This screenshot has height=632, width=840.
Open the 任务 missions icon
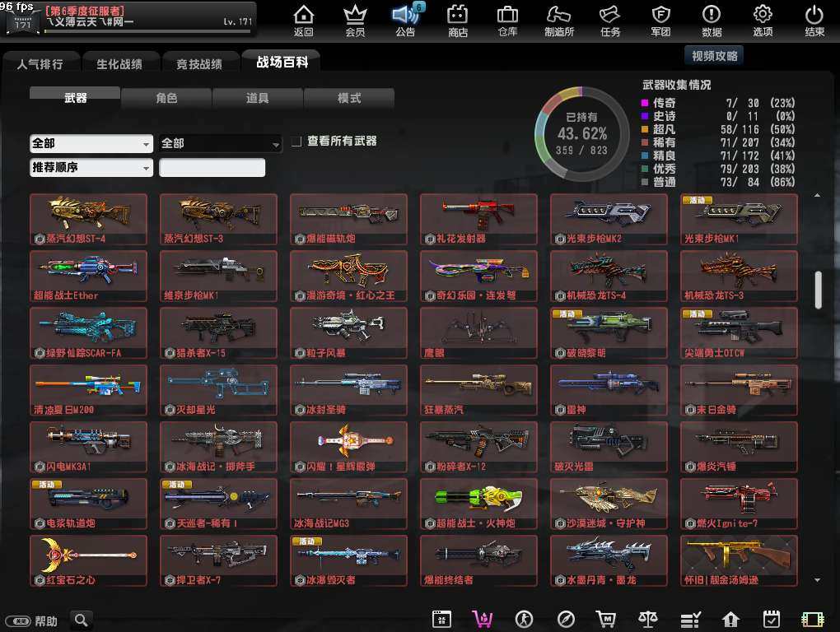610,21
